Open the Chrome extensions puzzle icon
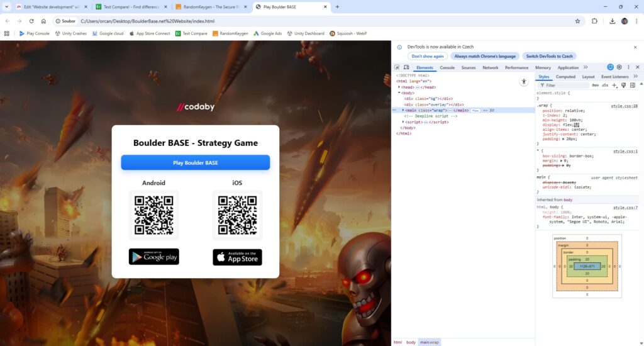 pyautogui.click(x=594, y=21)
